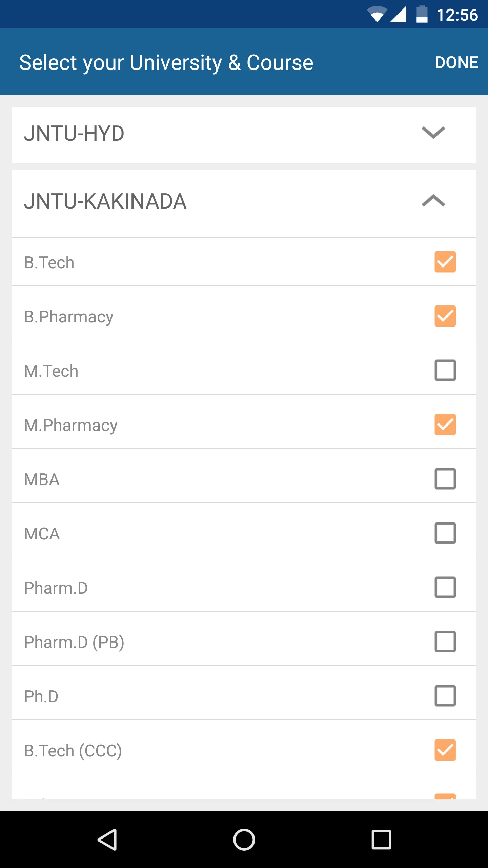
Task: Tap the Pharm.D course label
Action: coord(56,588)
